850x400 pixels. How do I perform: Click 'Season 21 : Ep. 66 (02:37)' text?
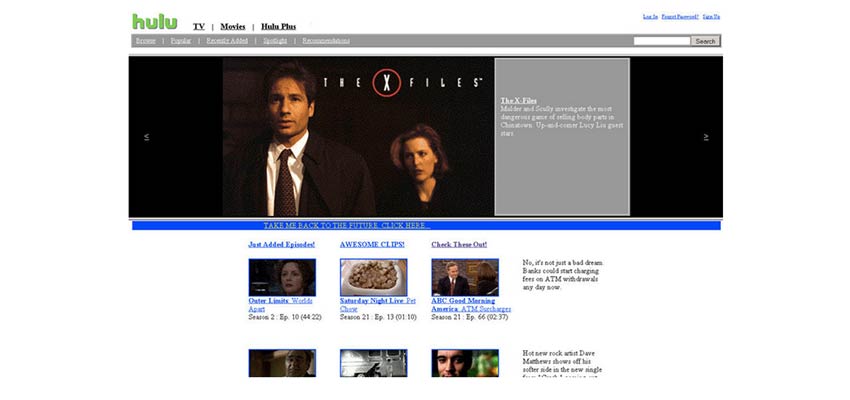(469, 317)
